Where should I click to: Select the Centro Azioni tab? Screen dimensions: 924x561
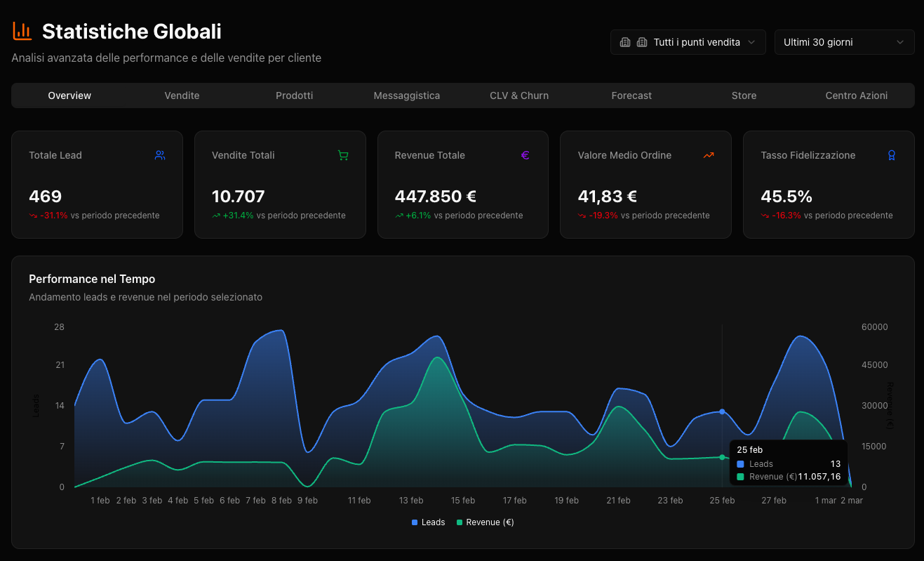[x=856, y=95]
